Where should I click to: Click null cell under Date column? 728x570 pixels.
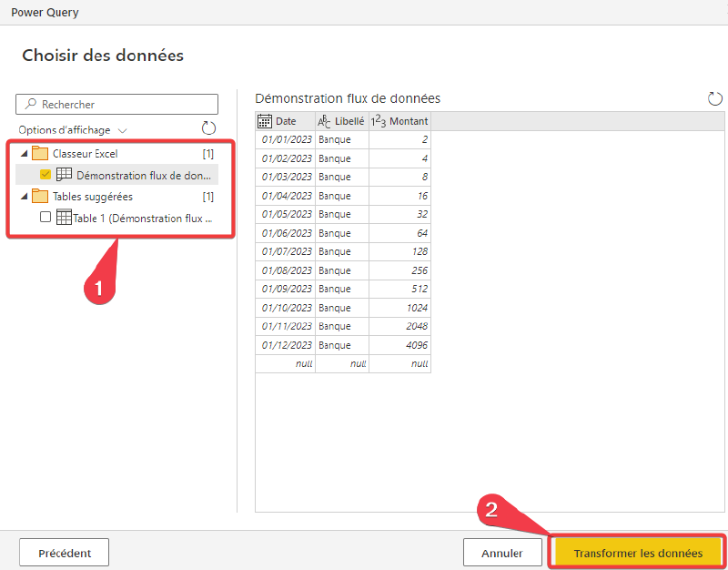[x=285, y=363]
